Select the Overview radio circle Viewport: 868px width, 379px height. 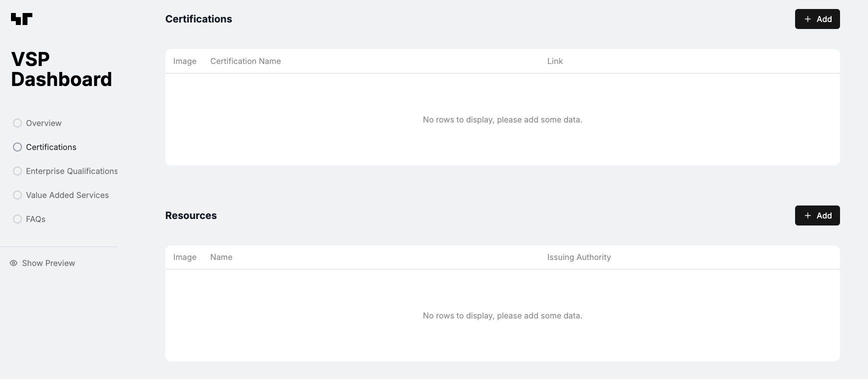pyautogui.click(x=17, y=123)
